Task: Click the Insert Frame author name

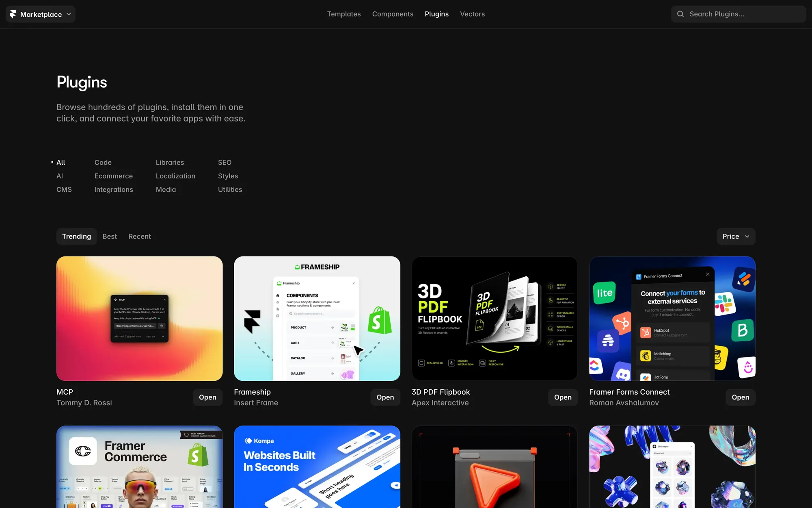Action: [256, 403]
